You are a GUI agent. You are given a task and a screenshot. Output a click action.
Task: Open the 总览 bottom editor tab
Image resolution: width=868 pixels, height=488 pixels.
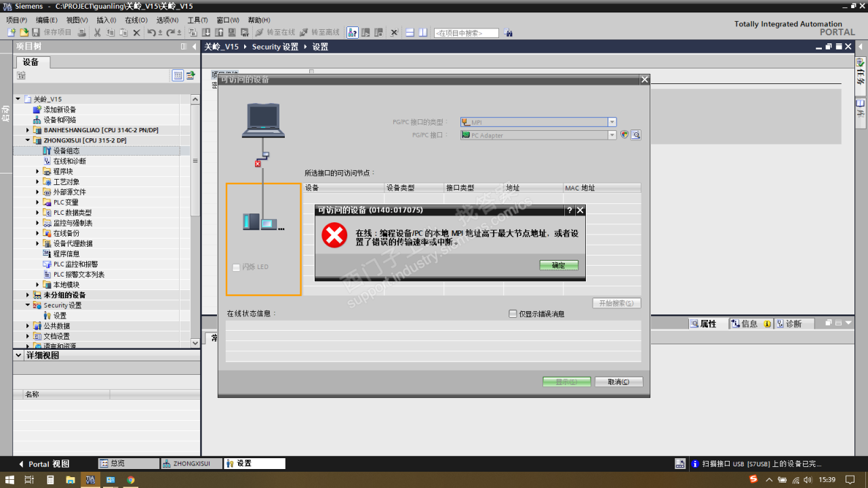tap(129, 464)
